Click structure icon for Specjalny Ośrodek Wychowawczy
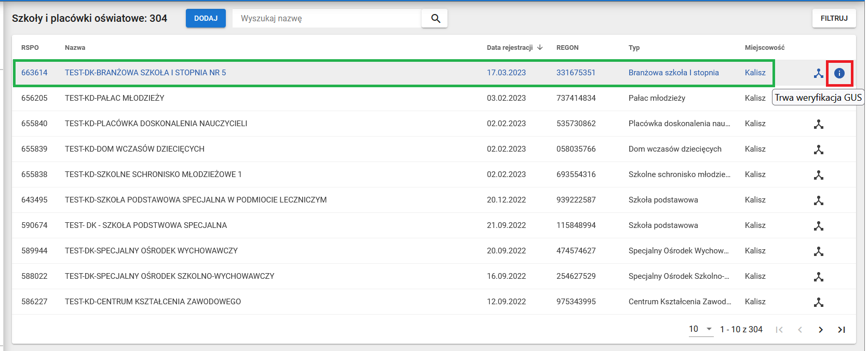 (818, 251)
